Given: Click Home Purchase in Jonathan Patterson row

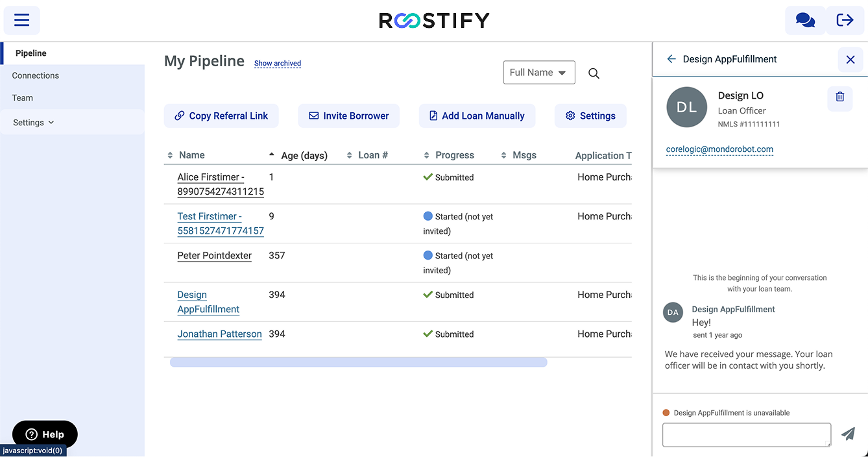Looking at the screenshot, I should click(605, 334).
